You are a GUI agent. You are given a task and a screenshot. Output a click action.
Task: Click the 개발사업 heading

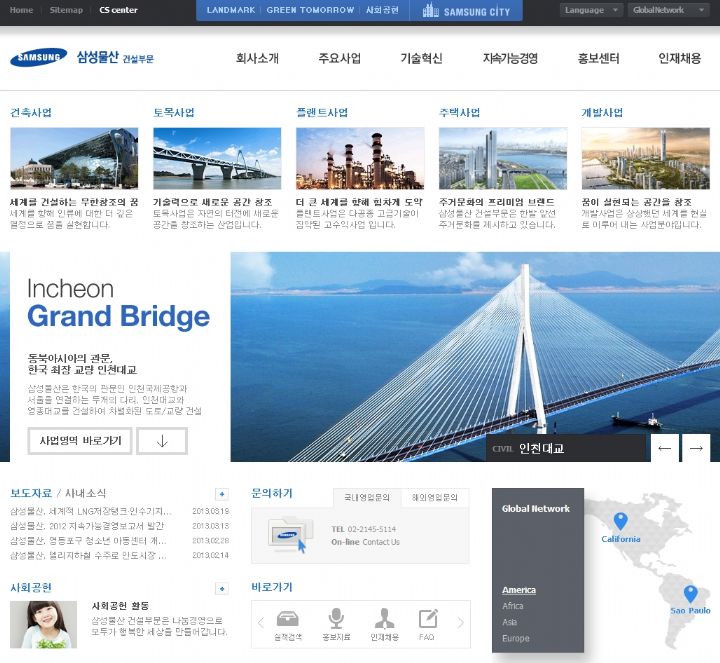602,112
